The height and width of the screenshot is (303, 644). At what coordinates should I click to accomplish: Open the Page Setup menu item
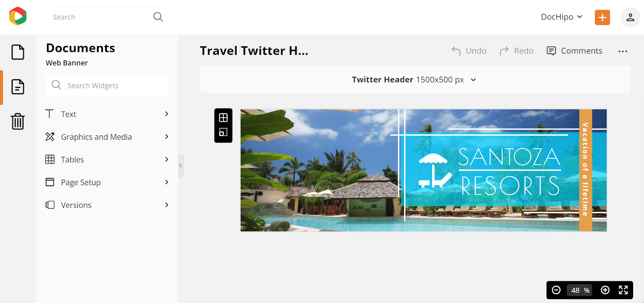pyautogui.click(x=107, y=182)
